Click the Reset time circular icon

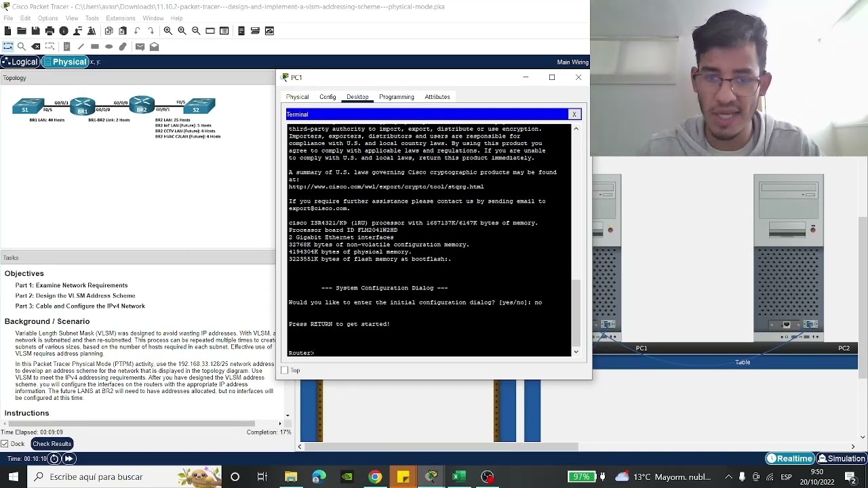click(x=54, y=459)
